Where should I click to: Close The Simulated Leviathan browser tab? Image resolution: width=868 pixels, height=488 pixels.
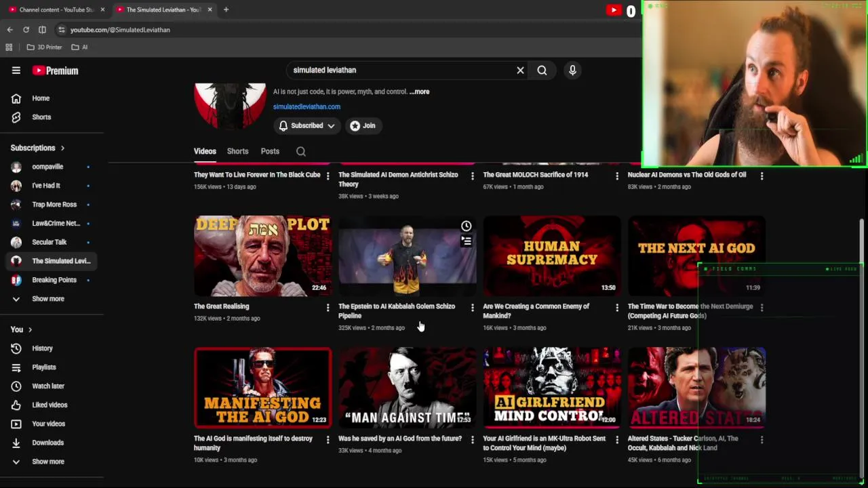[x=210, y=9]
